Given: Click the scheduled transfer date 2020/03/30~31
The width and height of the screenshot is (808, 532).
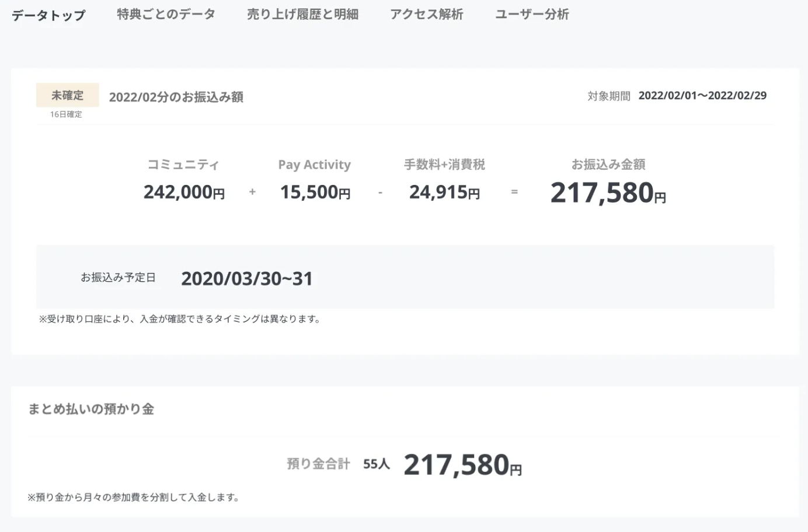Looking at the screenshot, I should click(246, 279).
